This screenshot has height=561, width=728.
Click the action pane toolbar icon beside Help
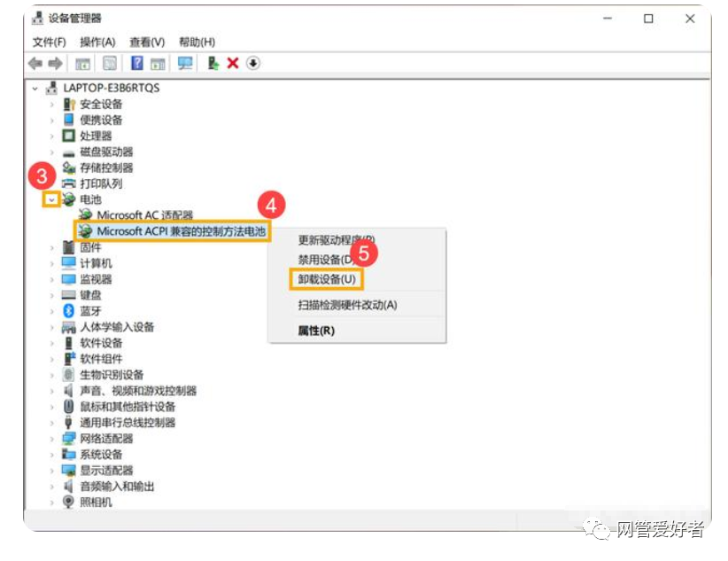tap(158, 63)
